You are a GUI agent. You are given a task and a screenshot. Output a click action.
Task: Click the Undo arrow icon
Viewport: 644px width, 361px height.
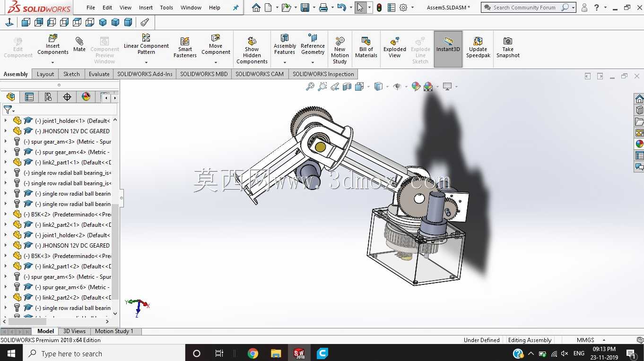point(341,8)
